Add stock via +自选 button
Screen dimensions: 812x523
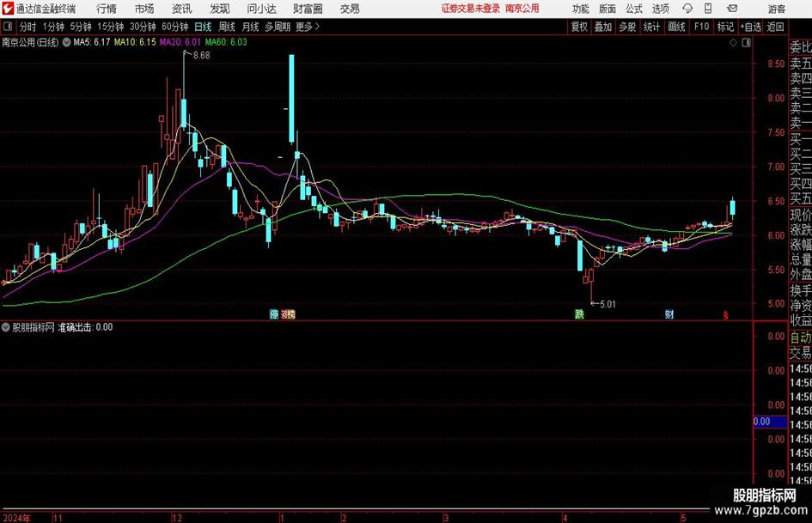[x=751, y=27]
